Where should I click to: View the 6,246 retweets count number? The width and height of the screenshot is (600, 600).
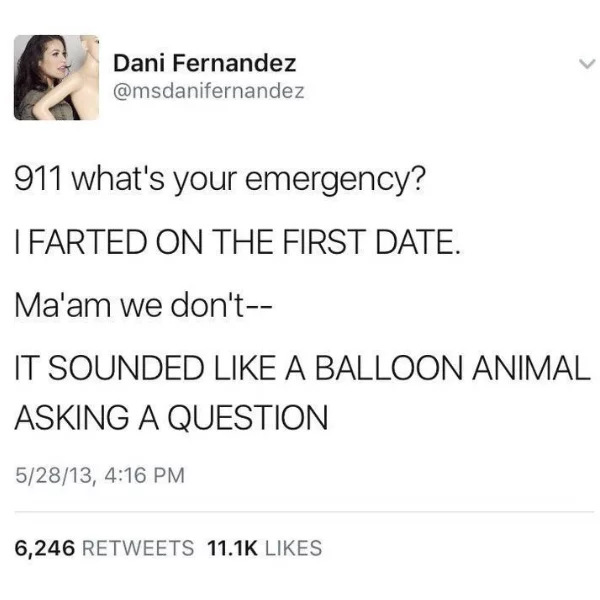[x=45, y=548]
